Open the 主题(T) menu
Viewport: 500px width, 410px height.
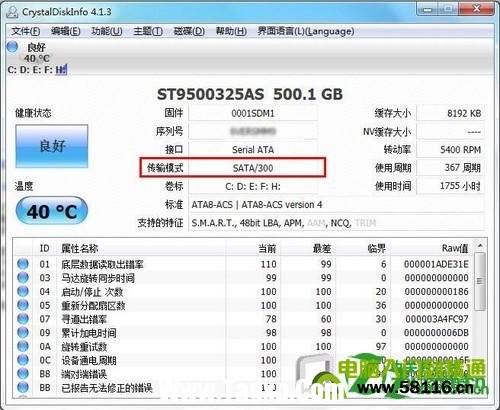148,31
